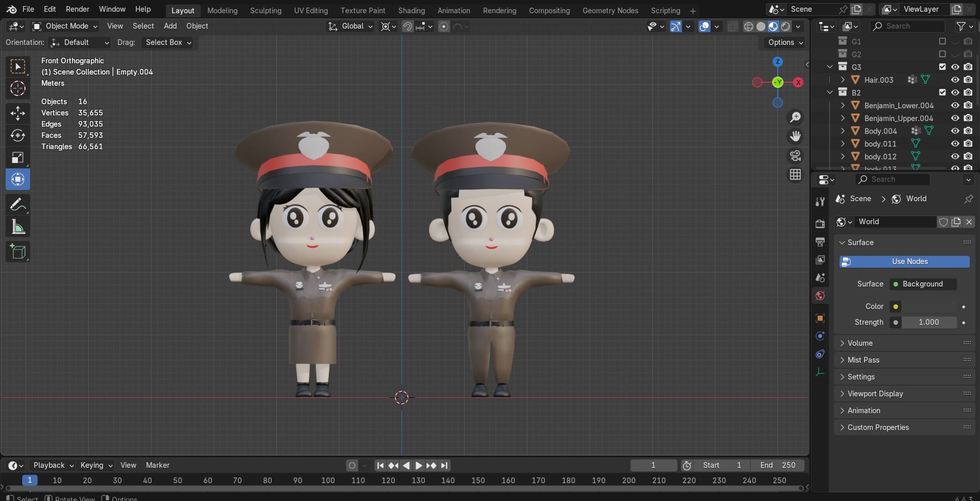
Task: Enable the G1 collection checkbox
Action: 942,41
